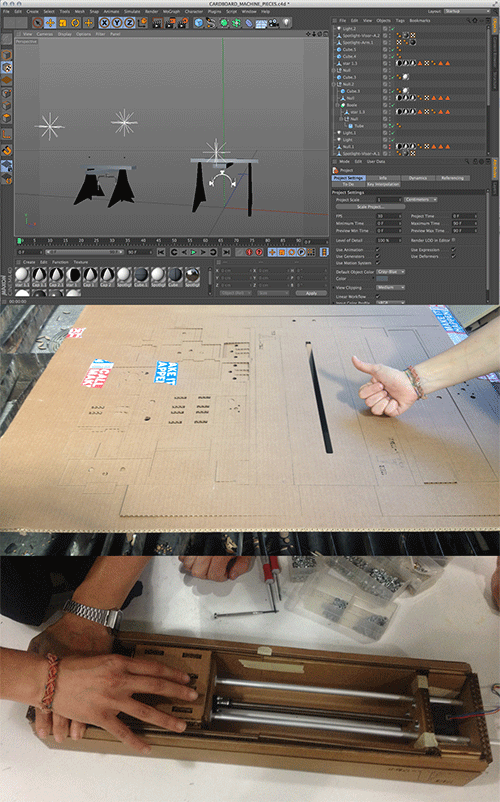Click Apply in the coordinates panel
Screen dimensions: 500x802
click(x=311, y=293)
